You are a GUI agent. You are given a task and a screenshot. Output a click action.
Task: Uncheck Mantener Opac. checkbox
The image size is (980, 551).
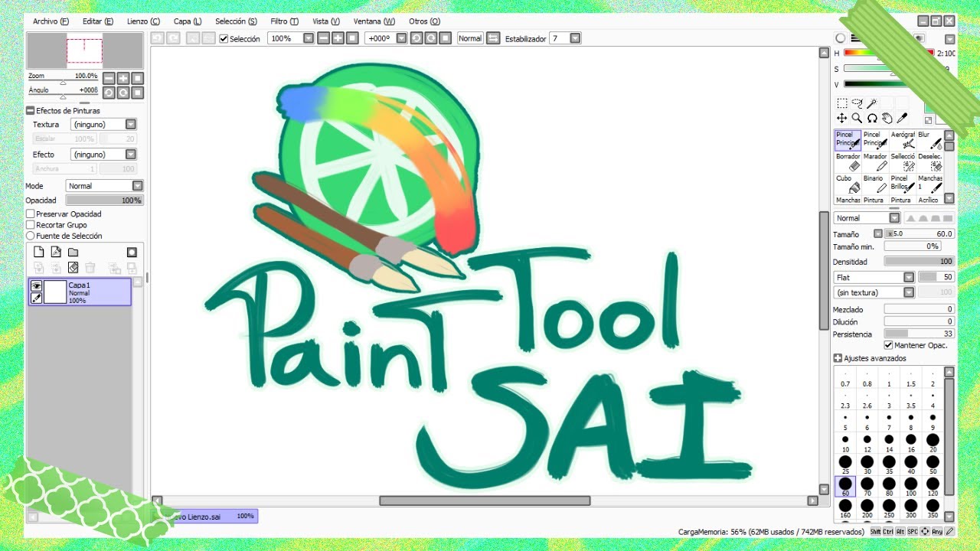[x=888, y=345]
